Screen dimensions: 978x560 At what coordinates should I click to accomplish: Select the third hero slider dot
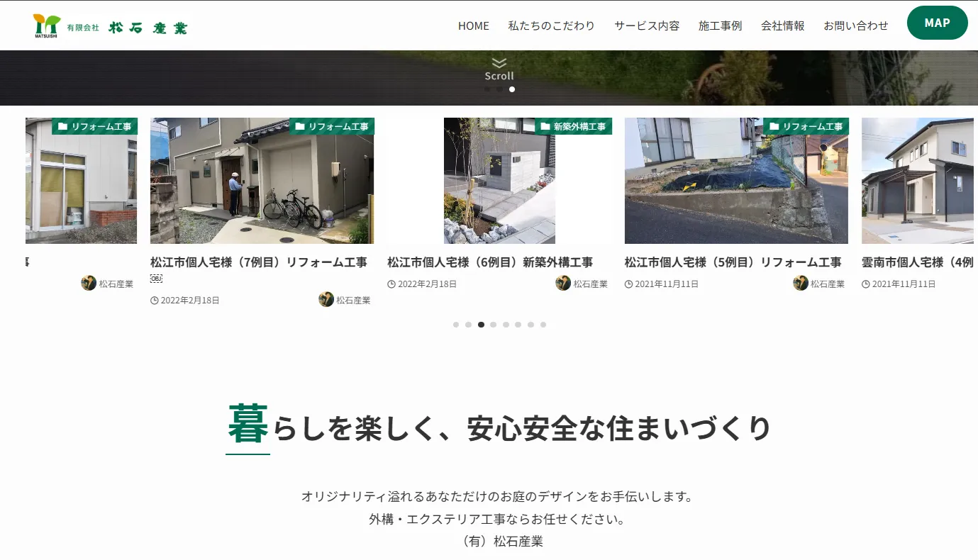512,89
